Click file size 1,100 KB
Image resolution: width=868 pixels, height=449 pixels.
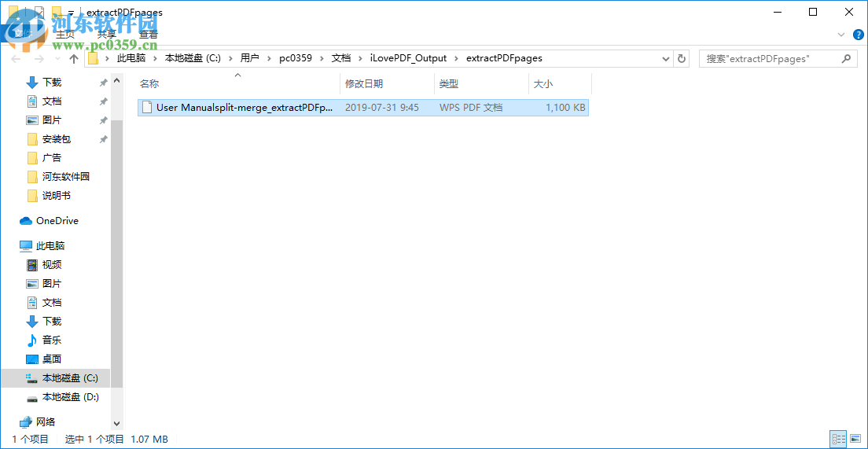pyautogui.click(x=565, y=108)
